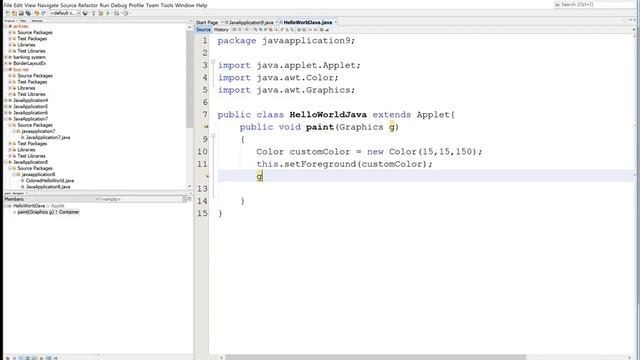Click the browser globe toolbar icon
Screen dimensions: 640x360
[x=85, y=13]
